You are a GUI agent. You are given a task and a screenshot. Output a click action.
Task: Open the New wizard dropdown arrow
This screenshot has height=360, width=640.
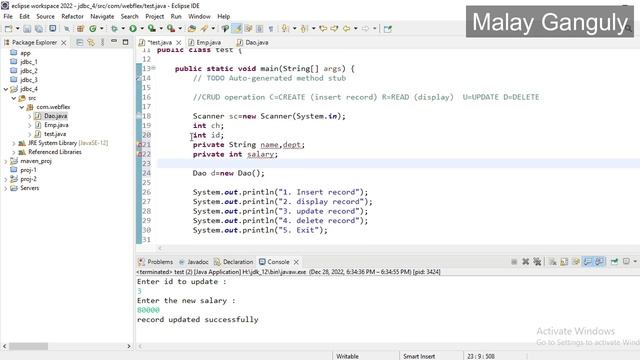[18, 29]
